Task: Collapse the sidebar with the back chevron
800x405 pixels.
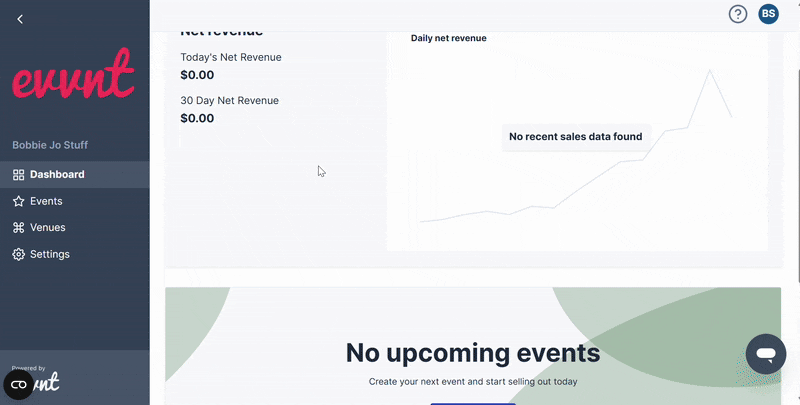Action: (x=20, y=19)
